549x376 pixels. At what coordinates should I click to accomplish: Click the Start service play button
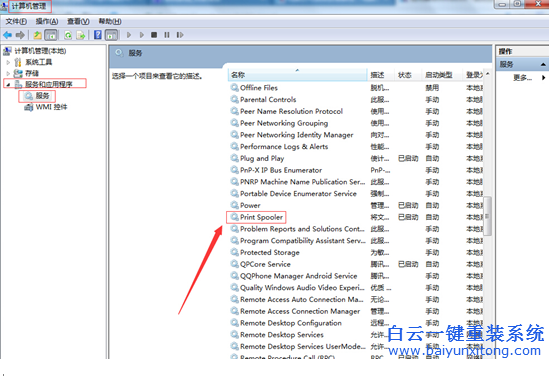point(129,35)
